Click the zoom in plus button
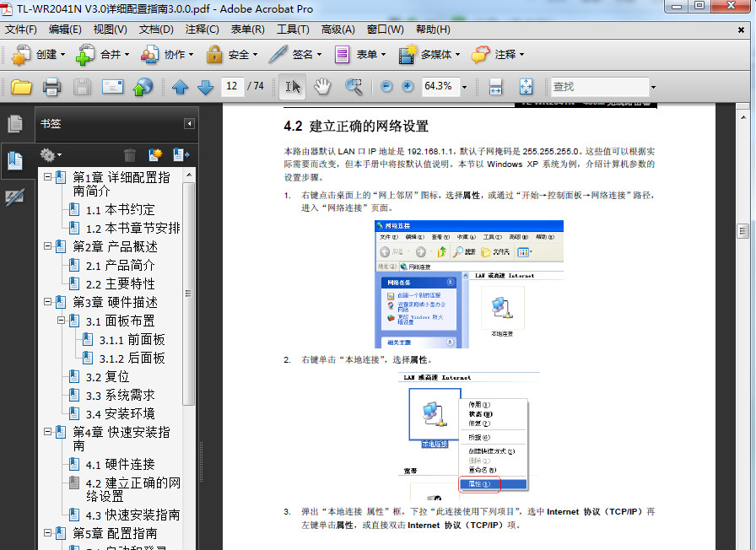 click(408, 87)
